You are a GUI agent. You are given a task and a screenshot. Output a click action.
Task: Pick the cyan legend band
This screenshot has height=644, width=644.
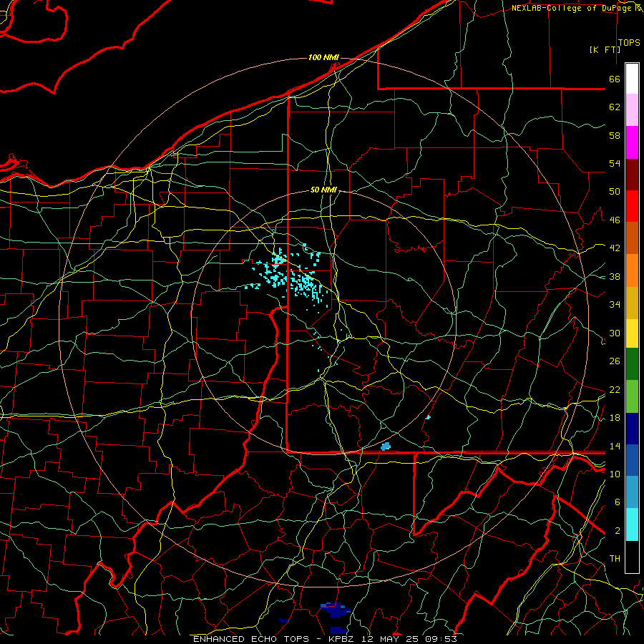(x=632, y=525)
